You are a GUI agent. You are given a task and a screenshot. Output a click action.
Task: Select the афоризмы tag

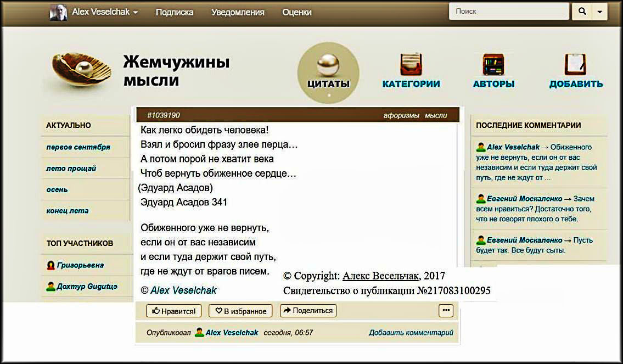(x=401, y=115)
